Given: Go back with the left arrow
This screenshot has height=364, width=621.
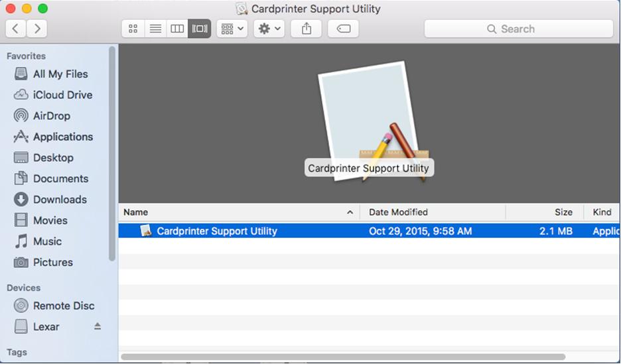Looking at the screenshot, I should coord(16,29).
